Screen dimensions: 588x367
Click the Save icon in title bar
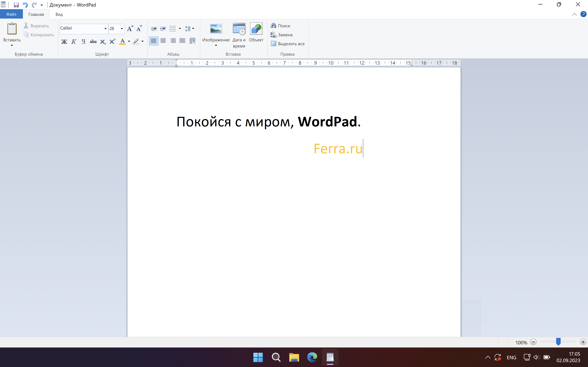[16, 5]
